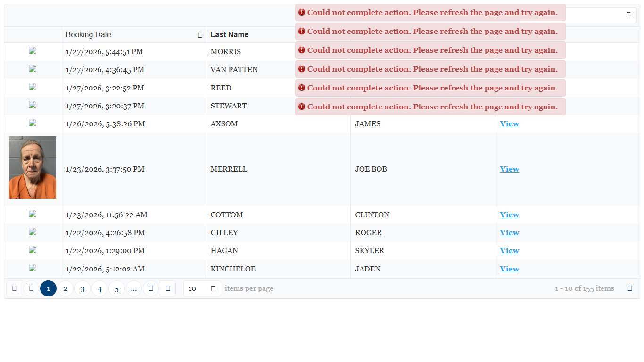Viewport: 644px width, 362px height.
Task: Sort by the Booking Date column header
Action: coord(89,35)
